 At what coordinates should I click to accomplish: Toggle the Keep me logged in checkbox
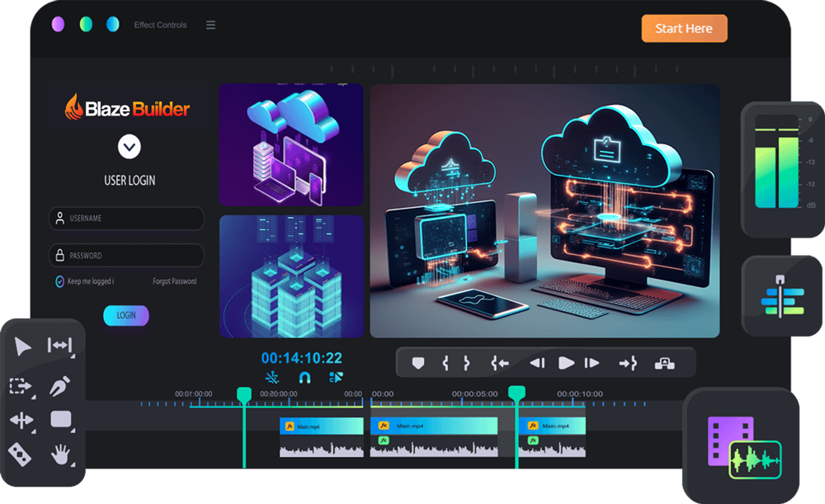click(60, 281)
